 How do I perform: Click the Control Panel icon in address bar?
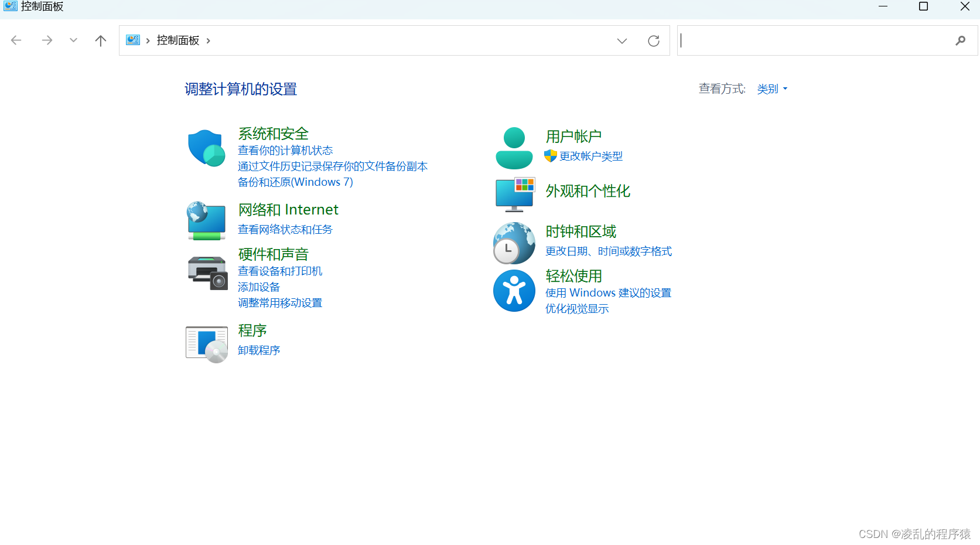133,40
